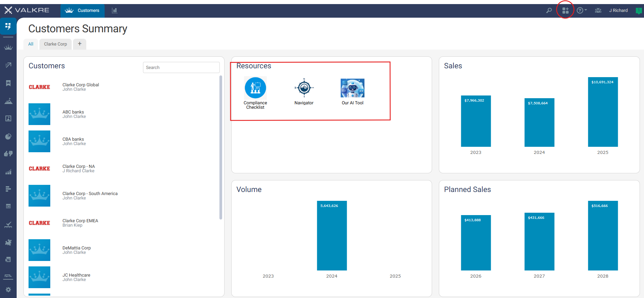This screenshot has height=298, width=644.
Task: Open the Our AI Tool resource
Action: 353,92
